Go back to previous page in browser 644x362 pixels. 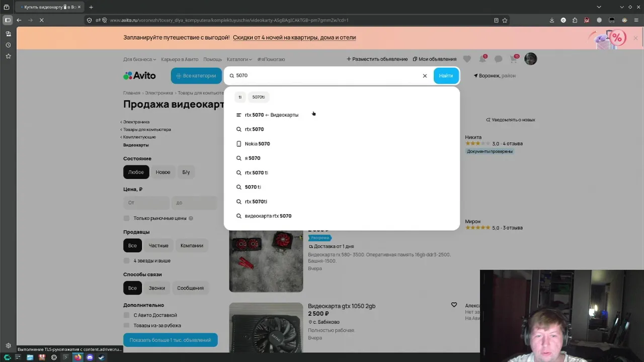click(19, 20)
